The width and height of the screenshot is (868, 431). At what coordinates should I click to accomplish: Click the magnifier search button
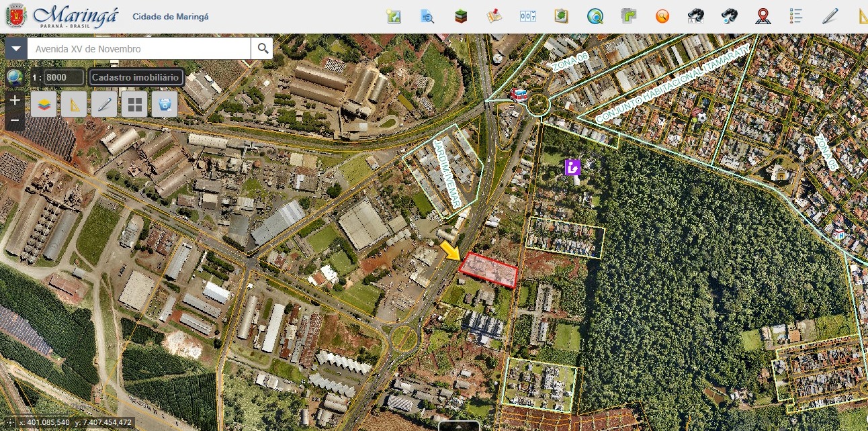[x=263, y=48]
